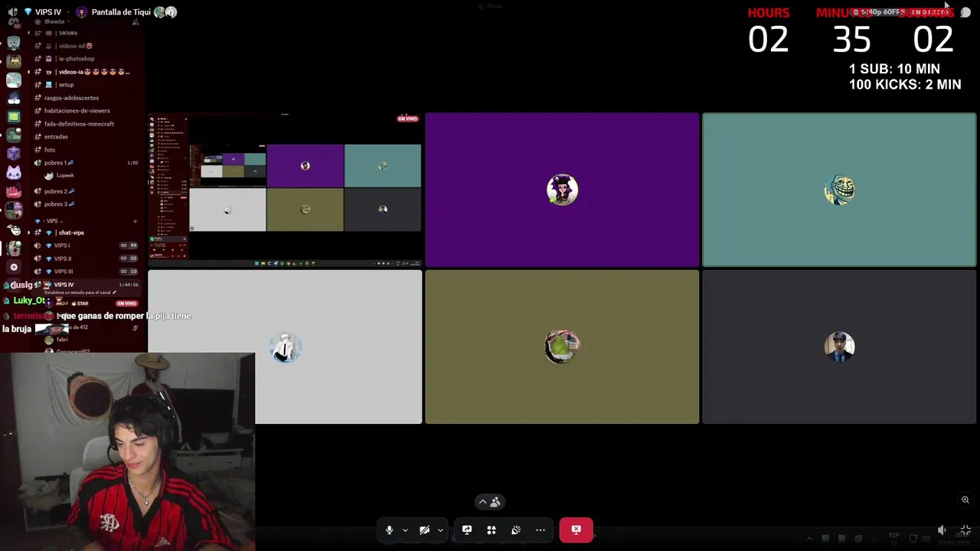Open the activities launcher icon
980x551 pixels.
click(492, 530)
